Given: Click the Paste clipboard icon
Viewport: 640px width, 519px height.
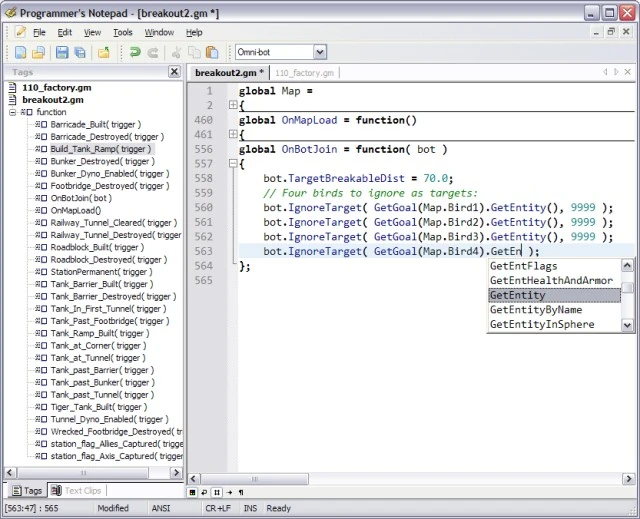Looking at the screenshot, I should coord(211,52).
